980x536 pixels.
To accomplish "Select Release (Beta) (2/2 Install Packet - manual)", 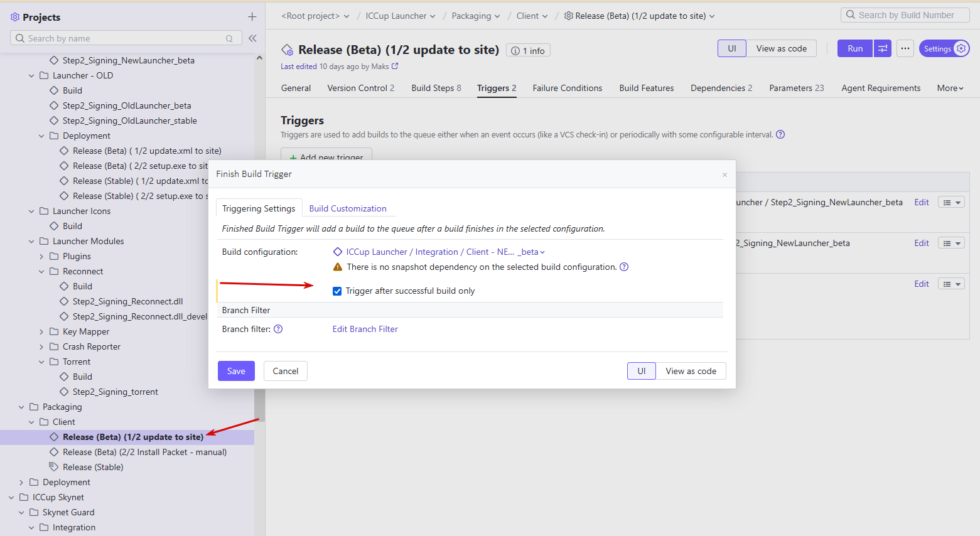I will pos(144,452).
